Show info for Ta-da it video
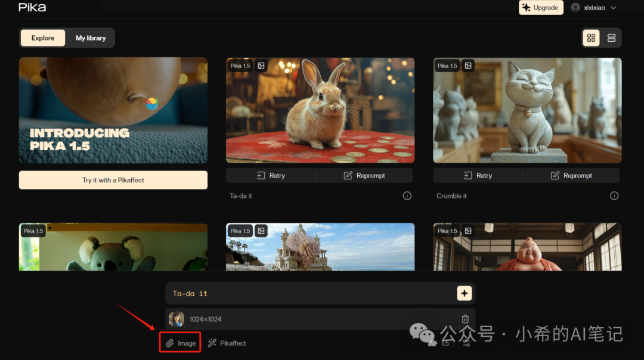644x360 pixels. 407,196
